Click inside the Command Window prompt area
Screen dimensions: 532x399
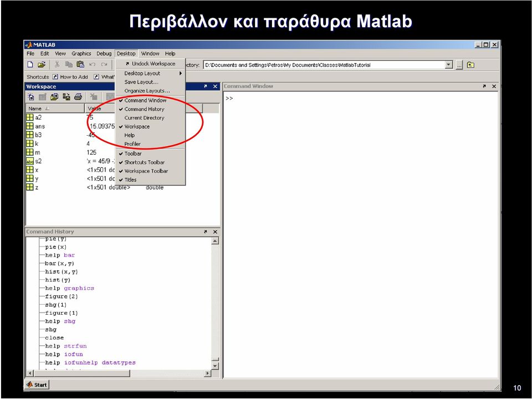click(360, 234)
